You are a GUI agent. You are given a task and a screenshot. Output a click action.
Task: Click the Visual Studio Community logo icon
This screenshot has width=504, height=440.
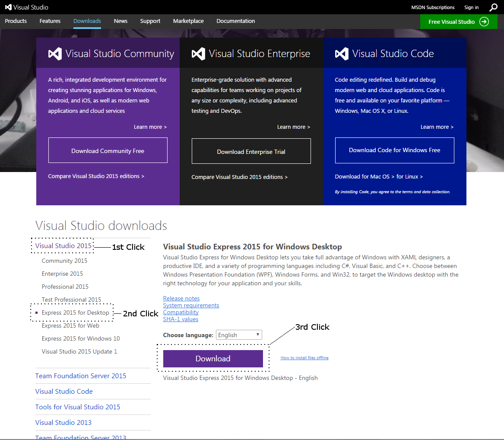click(x=55, y=54)
